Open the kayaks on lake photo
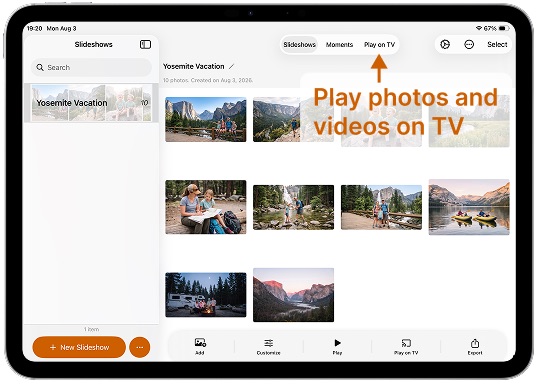The image size is (539, 384). (x=469, y=207)
